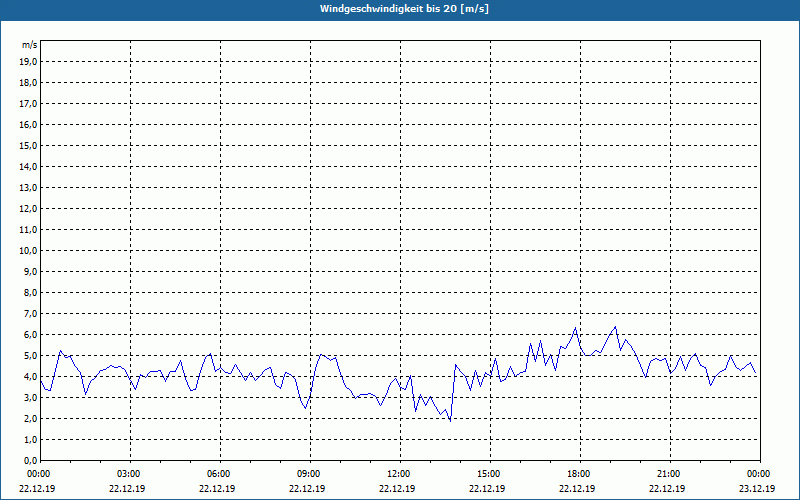Click the 16,0 y-axis label
800x500 pixels.
pyautogui.click(x=29, y=124)
